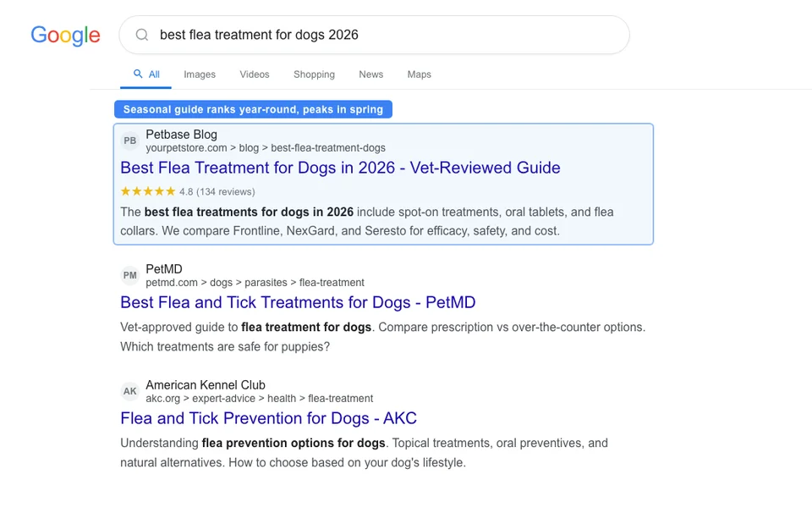This screenshot has width=812, height=524.
Task: Click the AK favicon for American Kennel Club
Action: click(x=129, y=391)
